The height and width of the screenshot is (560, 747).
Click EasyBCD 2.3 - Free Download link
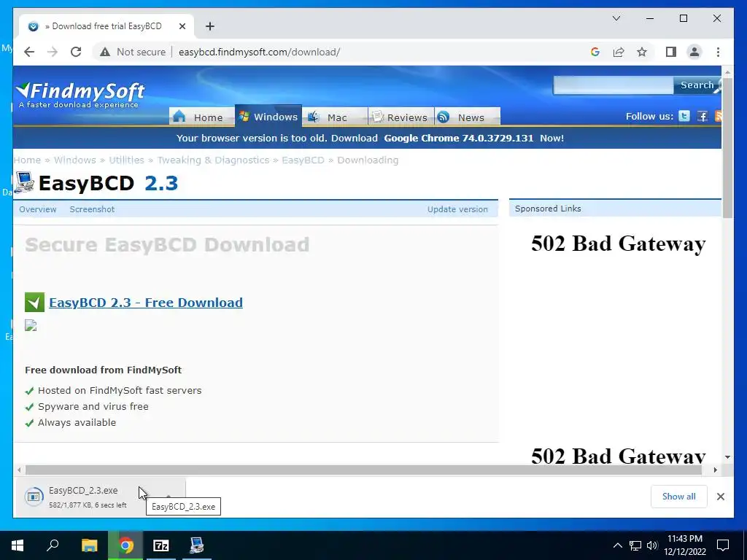point(146,303)
